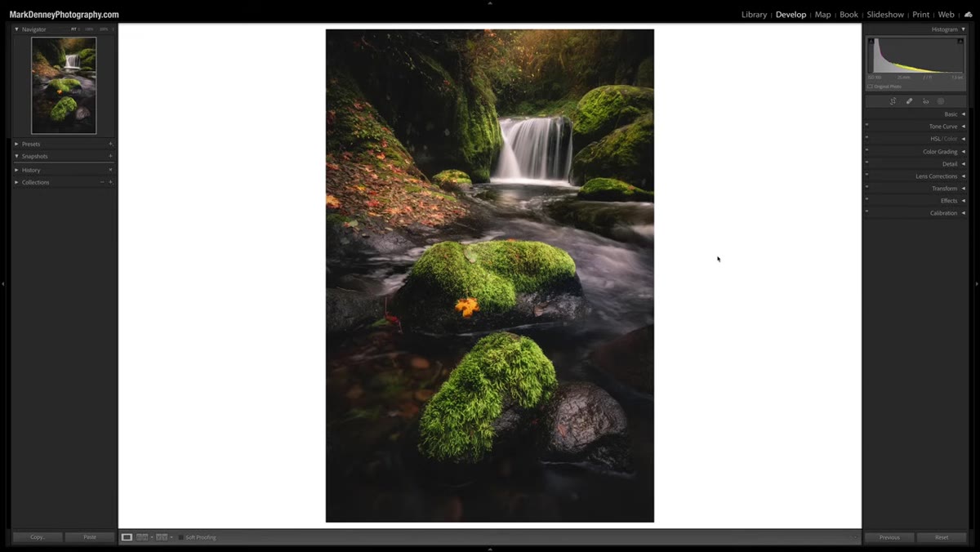Collapse the Snapshots panel
The image size is (980, 552).
(16, 156)
